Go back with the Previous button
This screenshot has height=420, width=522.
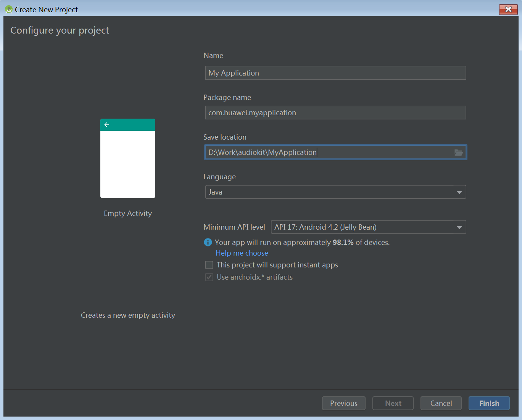343,403
